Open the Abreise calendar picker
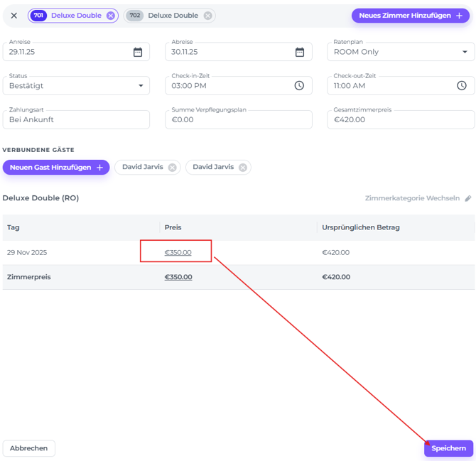The height and width of the screenshot is (461, 476). click(300, 52)
